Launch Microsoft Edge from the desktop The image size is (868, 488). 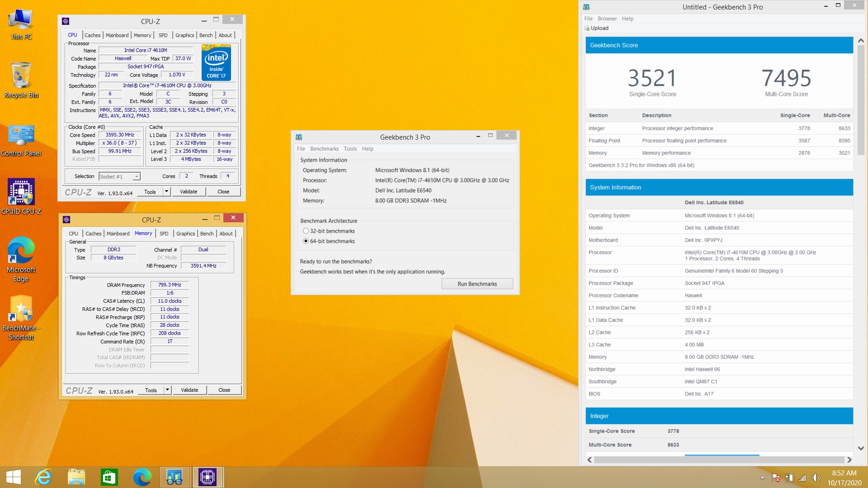point(21,259)
